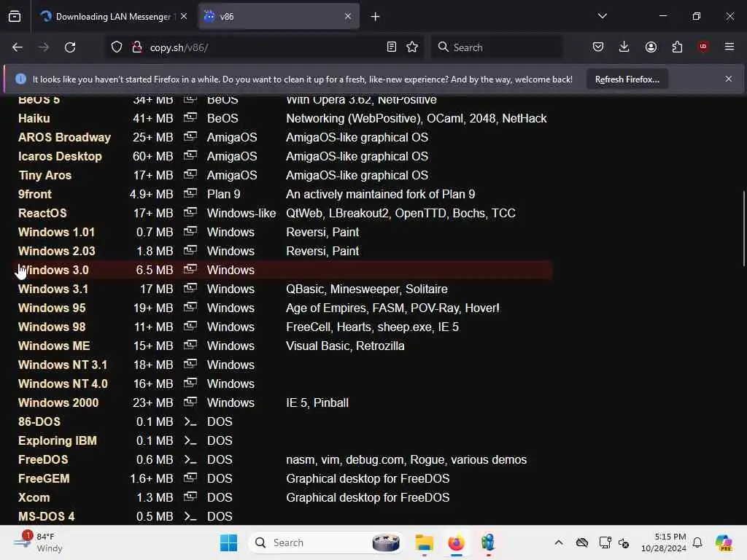Click the Refresh Firefox button
The width and height of the screenshot is (747, 560).
627,79
